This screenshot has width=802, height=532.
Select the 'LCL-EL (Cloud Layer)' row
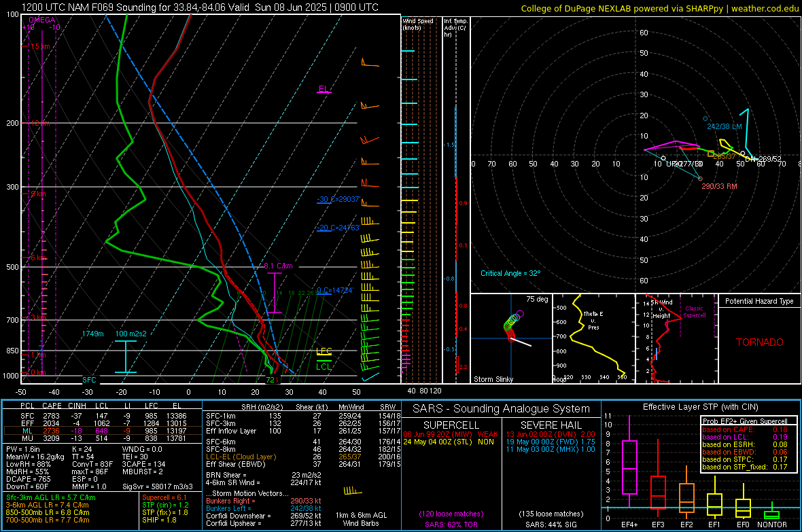coord(303,457)
